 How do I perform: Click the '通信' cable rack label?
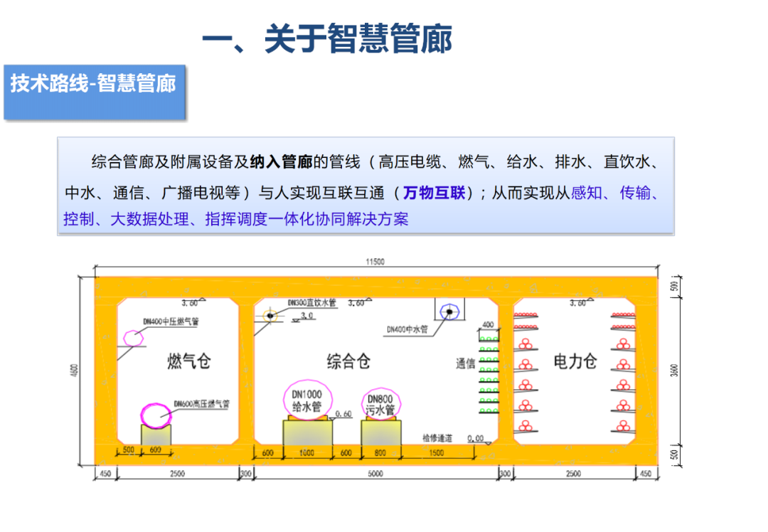465,363
